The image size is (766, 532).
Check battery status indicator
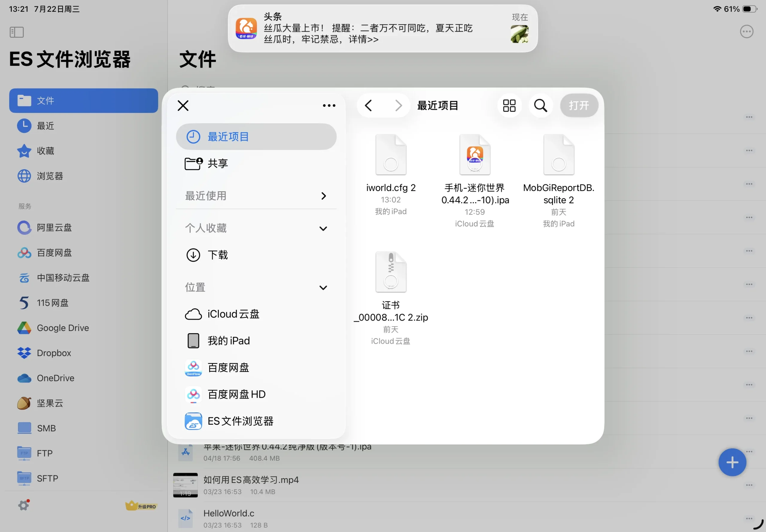point(750,9)
